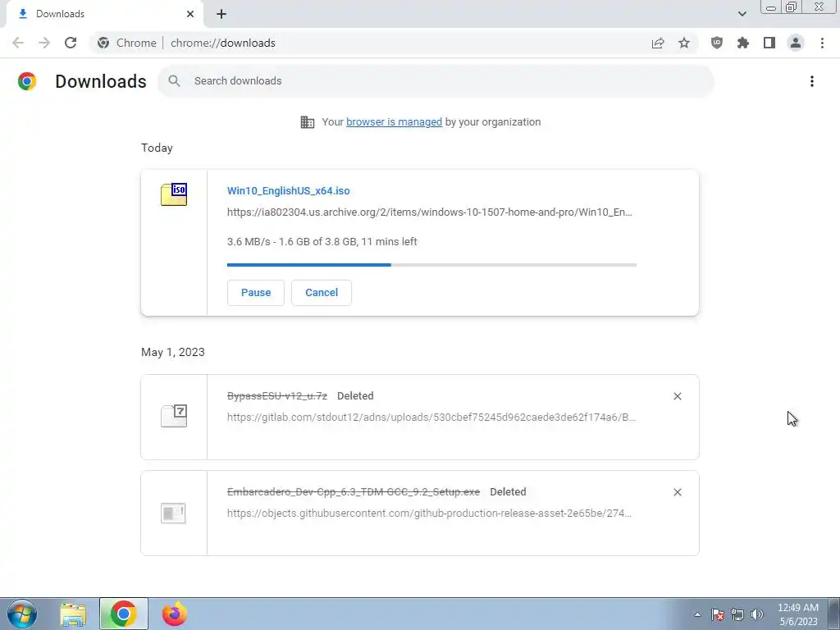Open the Action Center flag icon

pos(718,614)
